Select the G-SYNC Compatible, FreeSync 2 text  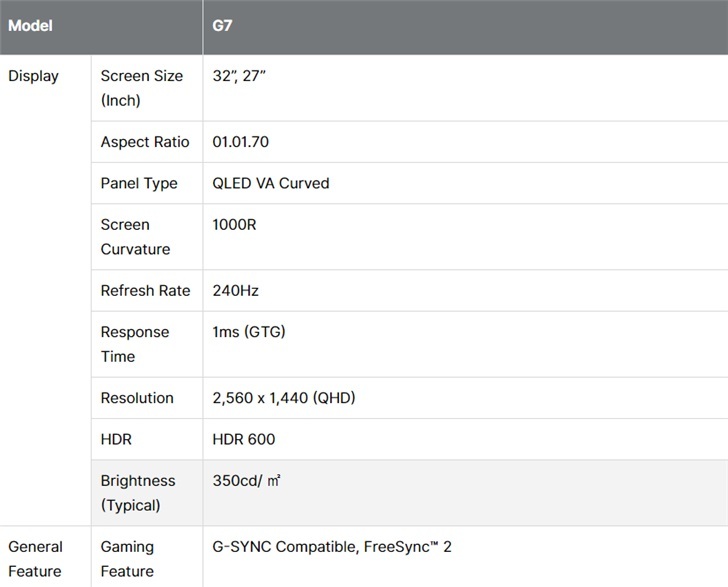(332, 547)
